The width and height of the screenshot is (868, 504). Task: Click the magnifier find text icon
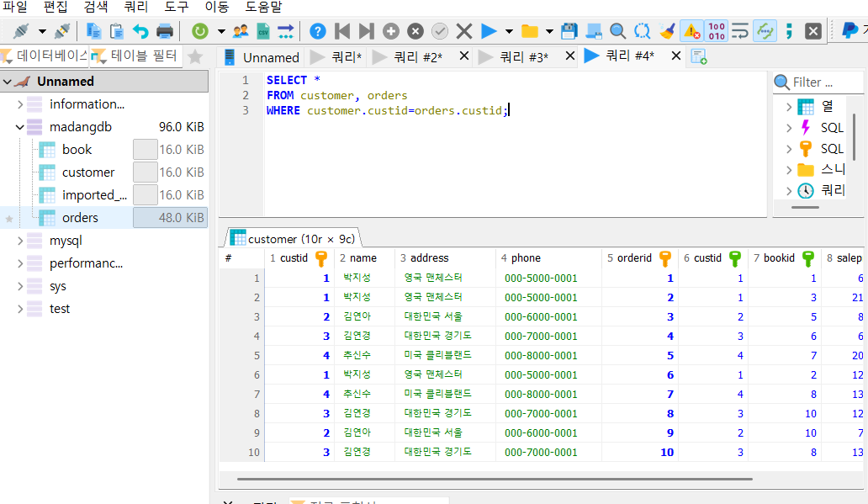[618, 31]
